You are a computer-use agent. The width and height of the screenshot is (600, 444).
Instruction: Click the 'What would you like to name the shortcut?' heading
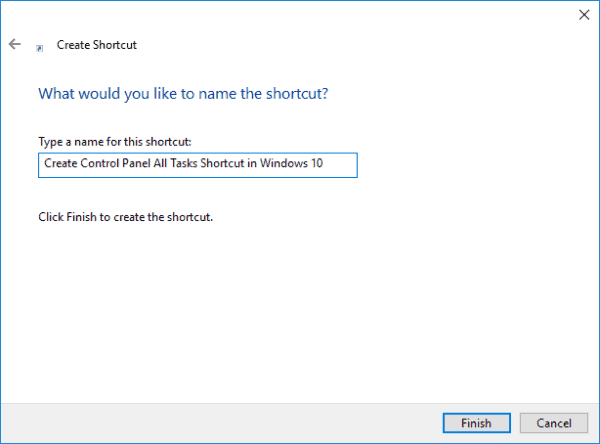183,94
